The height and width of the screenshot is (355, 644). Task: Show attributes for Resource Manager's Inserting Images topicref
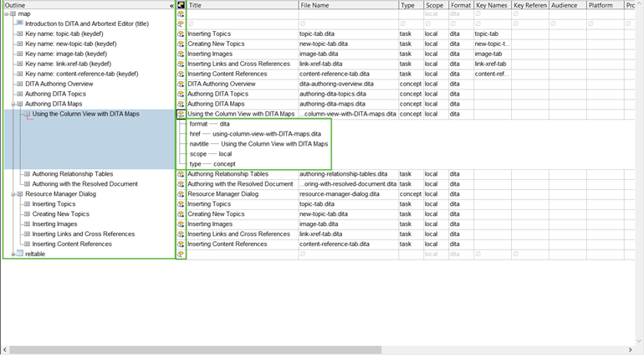point(181,224)
